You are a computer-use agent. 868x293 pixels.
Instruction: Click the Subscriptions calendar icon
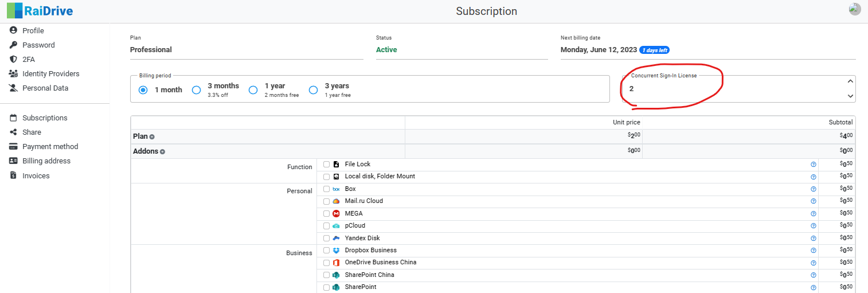(x=13, y=118)
